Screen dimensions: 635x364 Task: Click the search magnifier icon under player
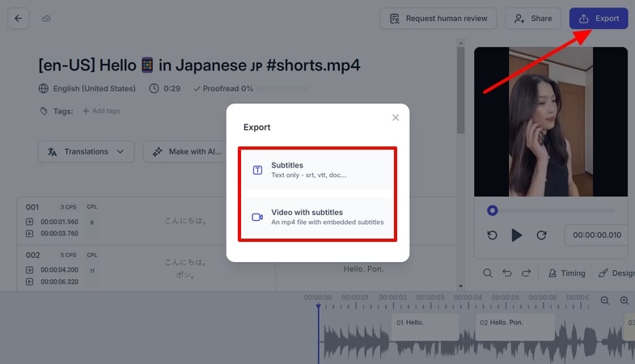[488, 273]
